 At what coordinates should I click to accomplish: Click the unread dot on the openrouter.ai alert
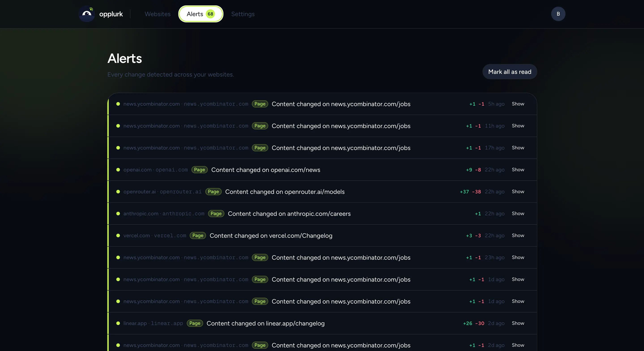118,192
